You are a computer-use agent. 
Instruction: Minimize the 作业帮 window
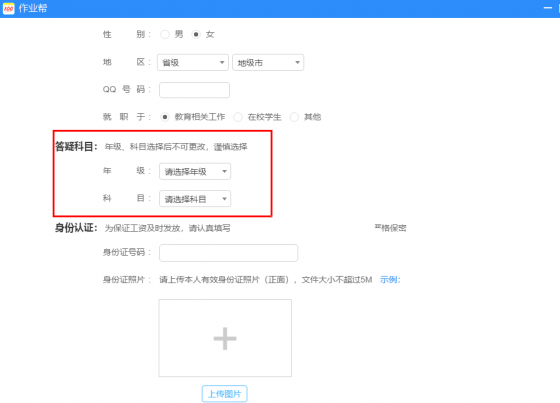tap(548, 8)
